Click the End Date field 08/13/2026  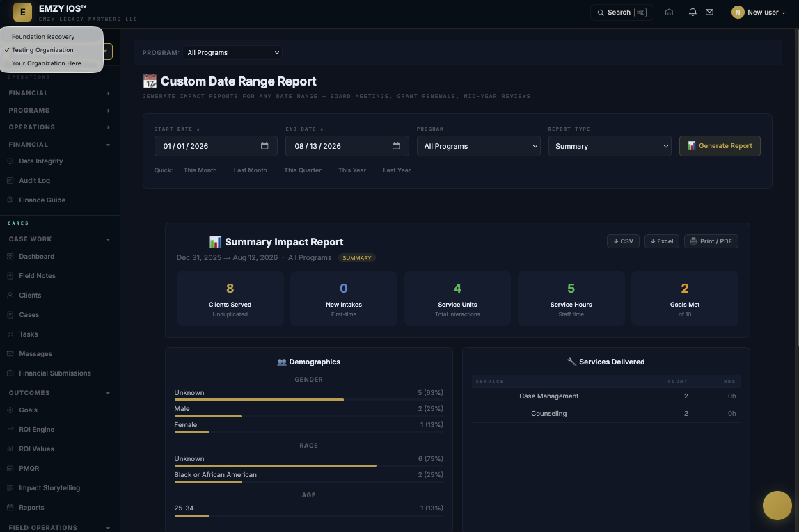pyautogui.click(x=347, y=146)
